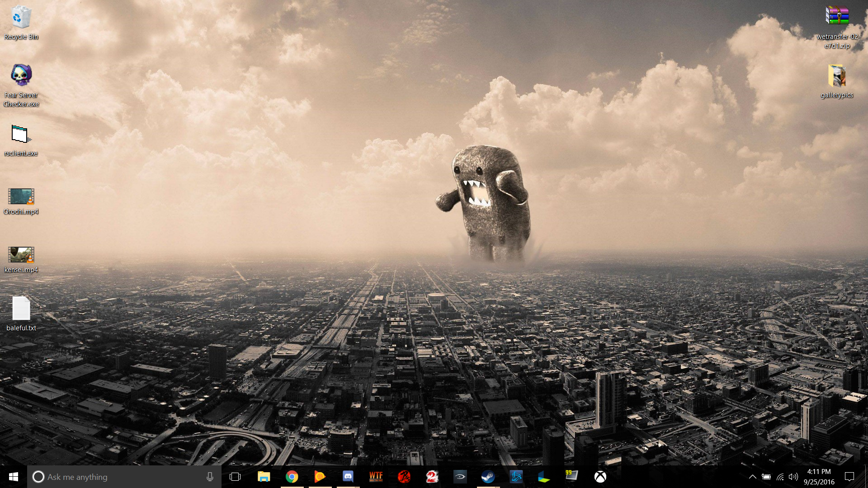Select the rsclient.exe desktop icon

pyautogui.click(x=21, y=141)
